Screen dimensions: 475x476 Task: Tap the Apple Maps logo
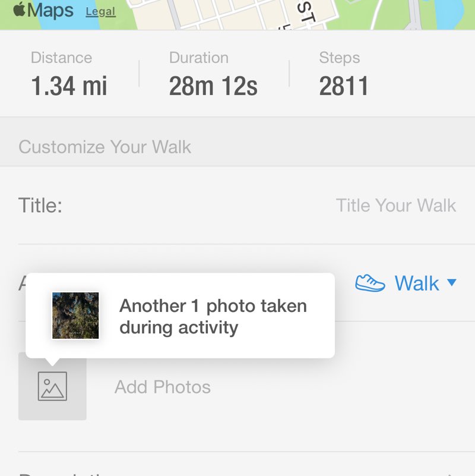43,11
